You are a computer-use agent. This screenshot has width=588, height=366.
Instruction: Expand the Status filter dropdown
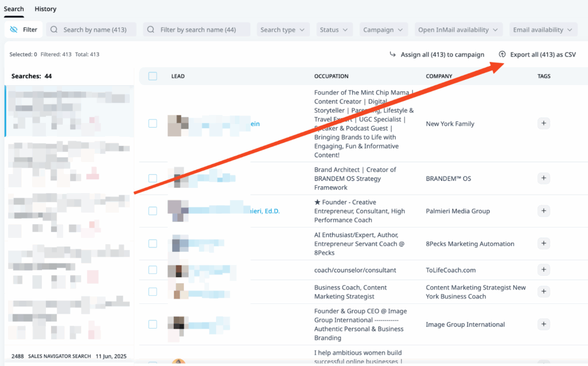pyautogui.click(x=334, y=30)
